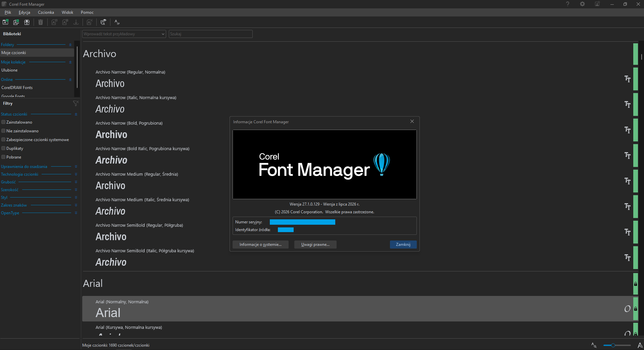Open the Widok menu
The width and height of the screenshot is (644, 350).
click(67, 12)
